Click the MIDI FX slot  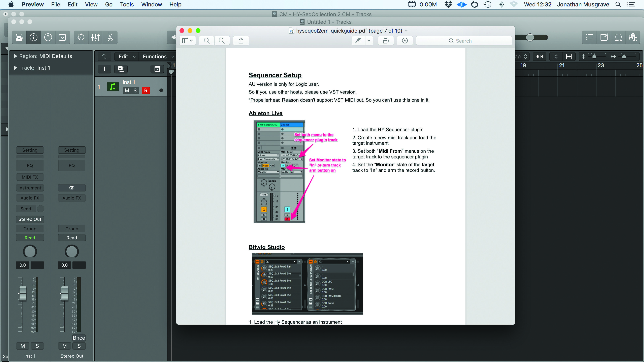[x=30, y=177]
